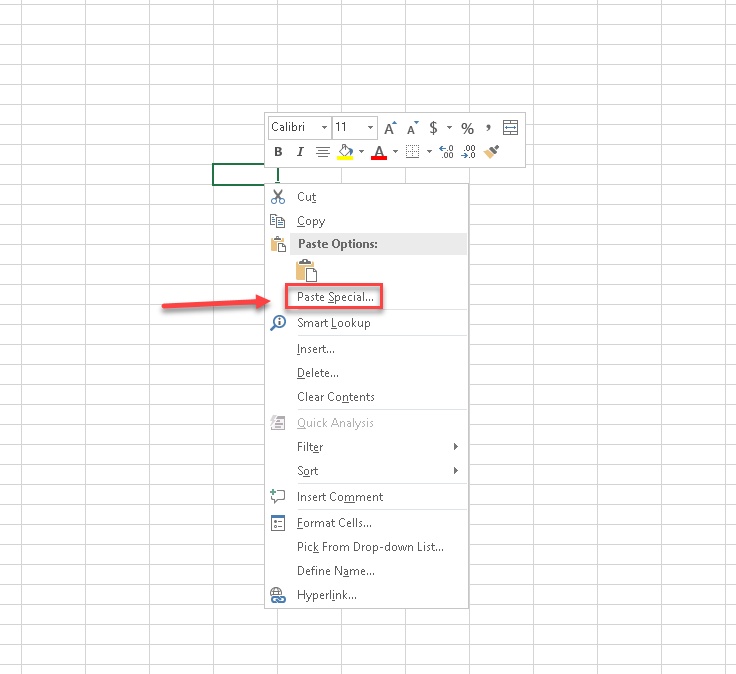
Task: Choose Cut from the context menu
Action: point(367,197)
